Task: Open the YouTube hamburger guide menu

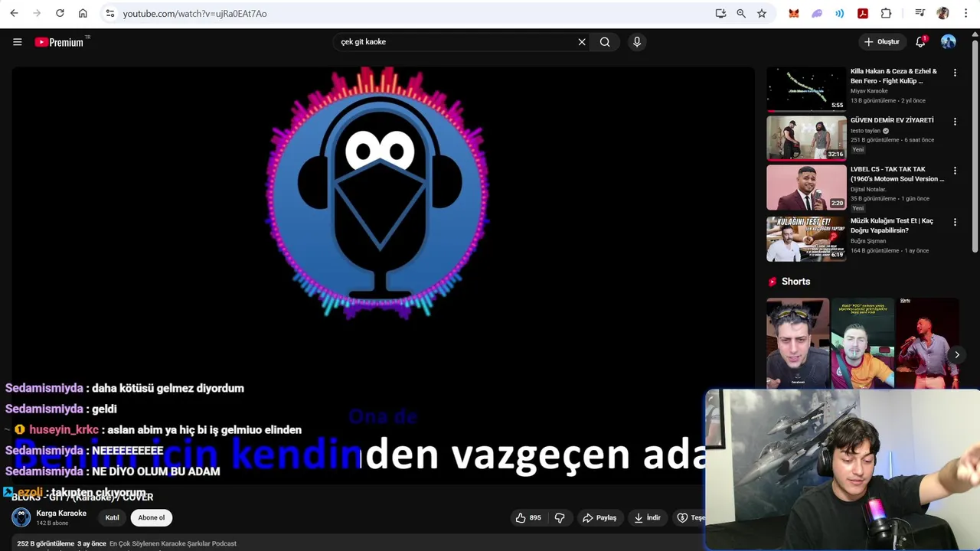Action: [x=17, y=42]
